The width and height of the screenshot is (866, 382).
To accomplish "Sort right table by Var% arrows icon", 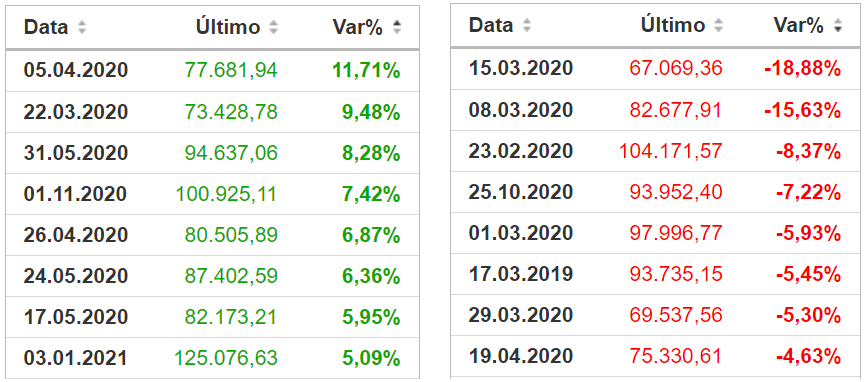I will (x=838, y=25).
